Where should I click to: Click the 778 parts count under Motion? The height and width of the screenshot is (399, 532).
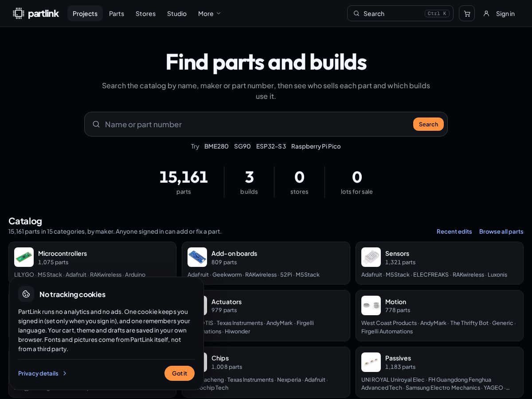[x=398, y=310]
